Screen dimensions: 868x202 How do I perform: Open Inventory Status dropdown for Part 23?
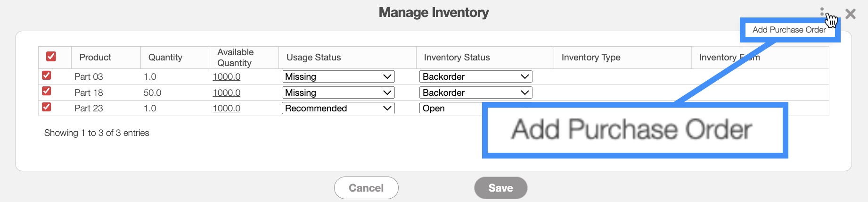pyautogui.click(x=450, y=108)
